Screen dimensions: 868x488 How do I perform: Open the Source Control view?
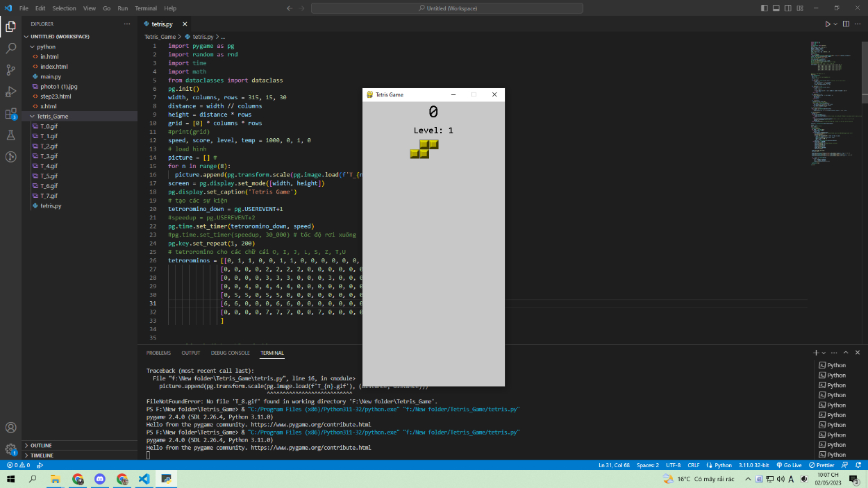point(10,70)
